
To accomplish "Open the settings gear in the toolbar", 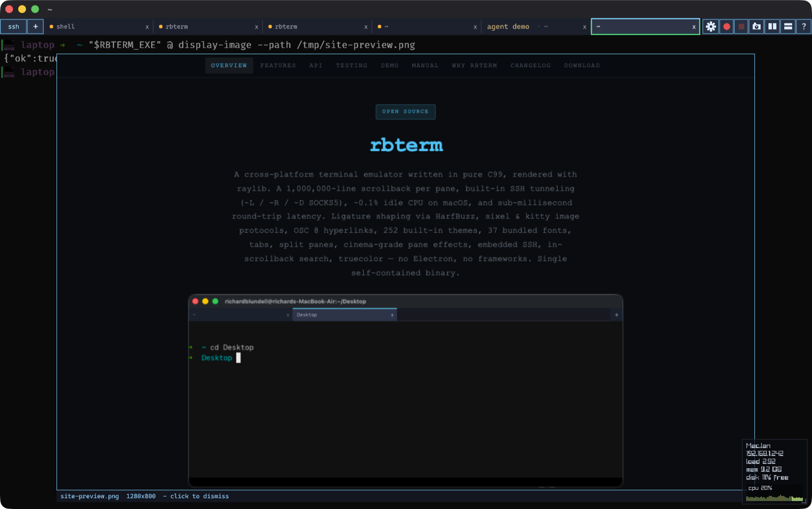I will (711, 26).
